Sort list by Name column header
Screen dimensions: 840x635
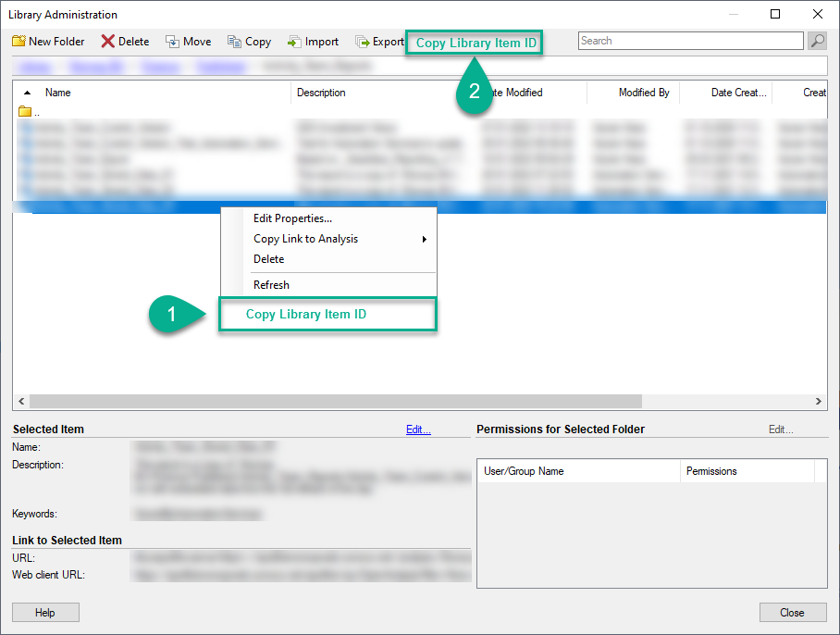(x=58, y=93)
